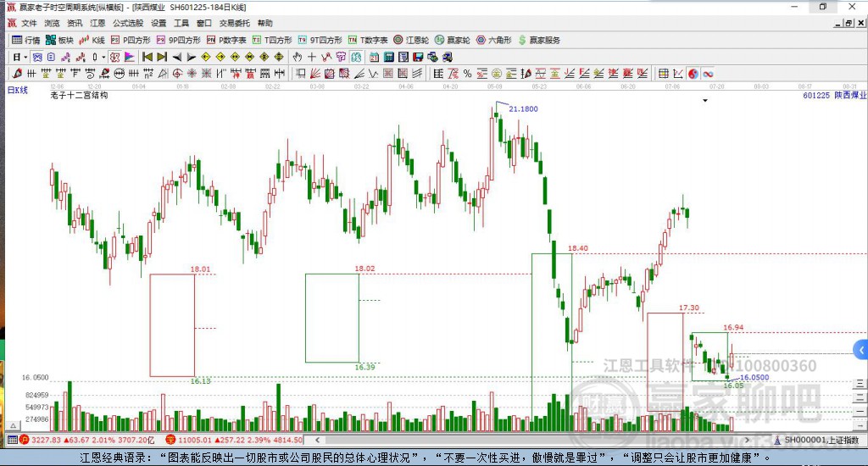The width and height of the screenshot is (868, 466).
Task: Click the 11005.01 index value in status bar
Action: [195, 440]
